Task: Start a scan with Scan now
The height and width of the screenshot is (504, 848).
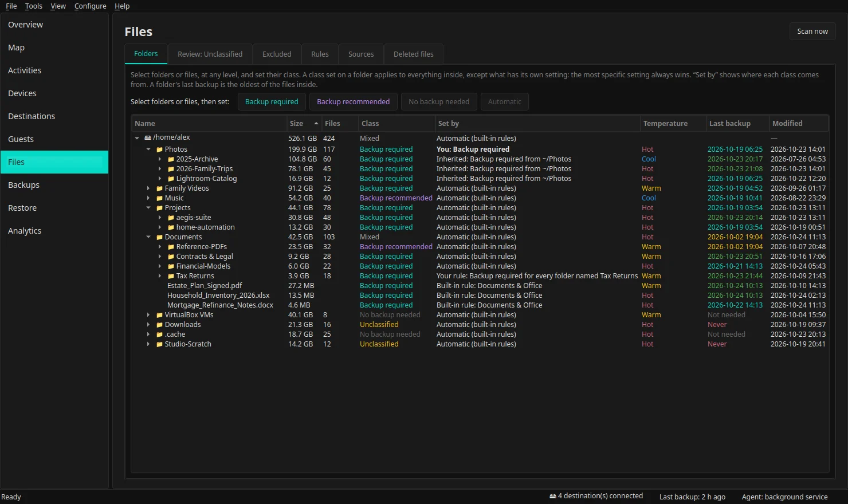Action: click(x=812, y=31)
